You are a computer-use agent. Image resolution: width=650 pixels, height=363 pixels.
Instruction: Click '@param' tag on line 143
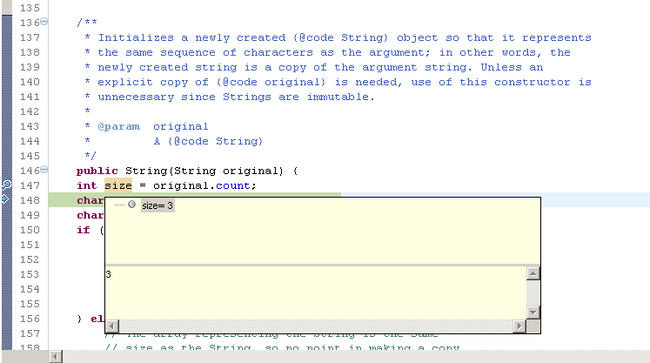point(119,127)
